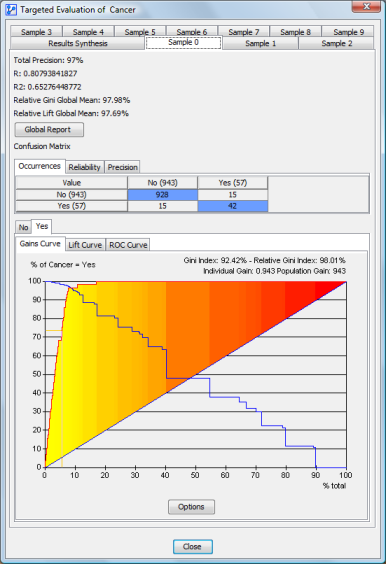386x564 pixels.
Task: Click Relative Gini Global Mean text
Action: 72,100
